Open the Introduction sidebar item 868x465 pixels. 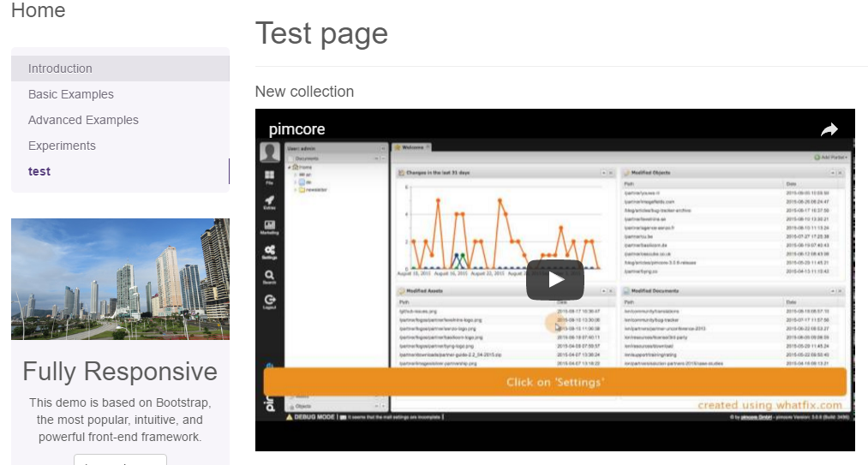(x=60, y=69)
